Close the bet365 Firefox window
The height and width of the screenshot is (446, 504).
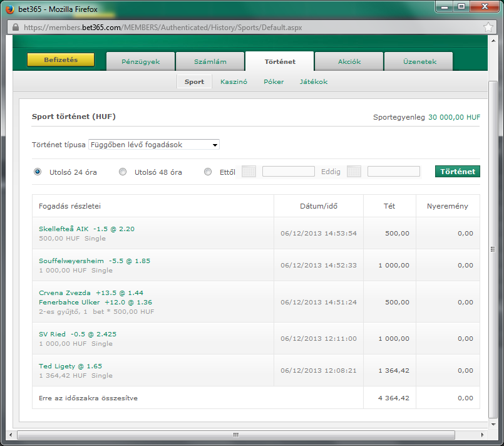point(485,6)
